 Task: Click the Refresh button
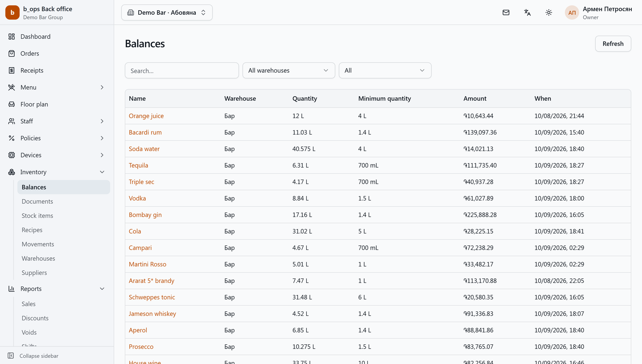tap(613, 44)
